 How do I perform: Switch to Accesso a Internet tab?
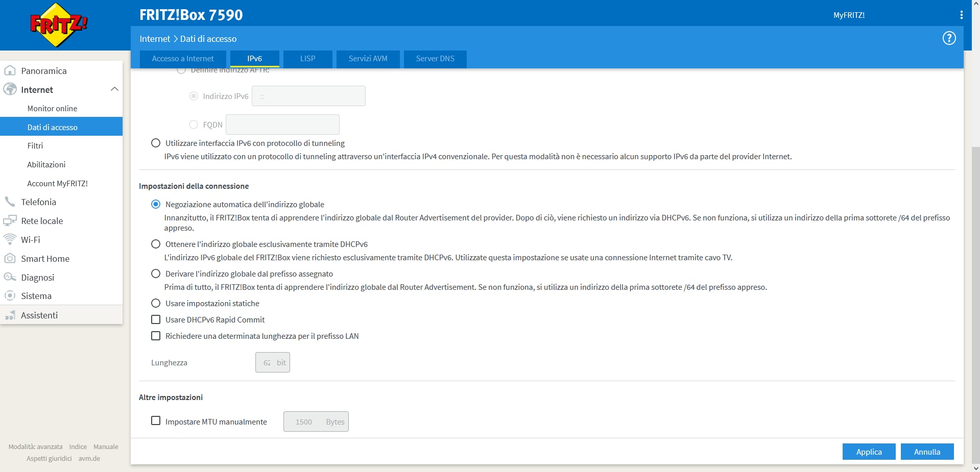[x=183, y=59]
